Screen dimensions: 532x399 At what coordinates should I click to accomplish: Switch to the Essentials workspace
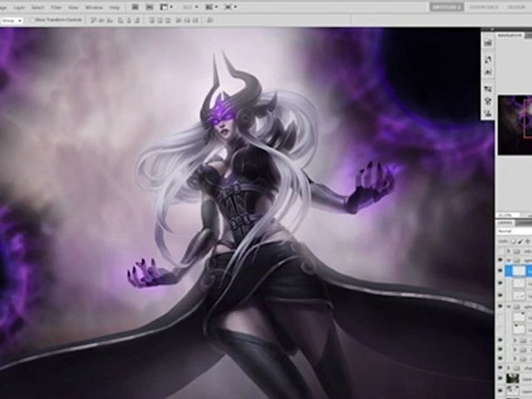click(x=484, y=7)
